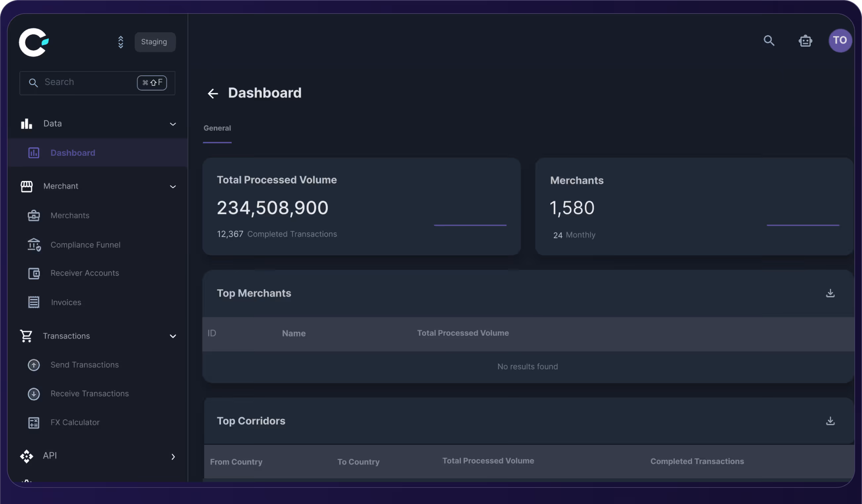Click the Merchants card sparkline

tap(803, 225)
